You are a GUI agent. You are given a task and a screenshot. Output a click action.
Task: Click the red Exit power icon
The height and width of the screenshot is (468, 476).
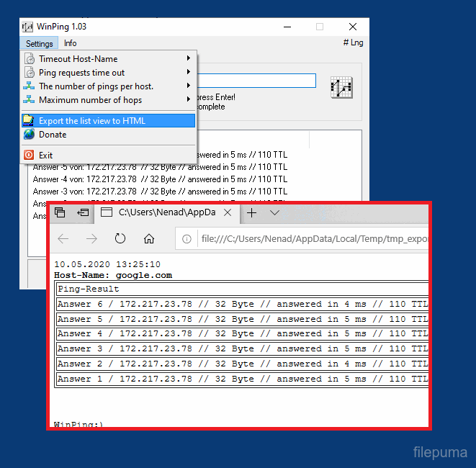[x=29, y=155]
